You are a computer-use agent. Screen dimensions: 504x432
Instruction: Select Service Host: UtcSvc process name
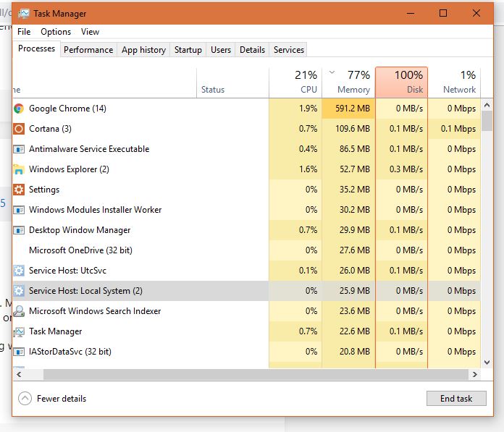(x=67, y=271)
